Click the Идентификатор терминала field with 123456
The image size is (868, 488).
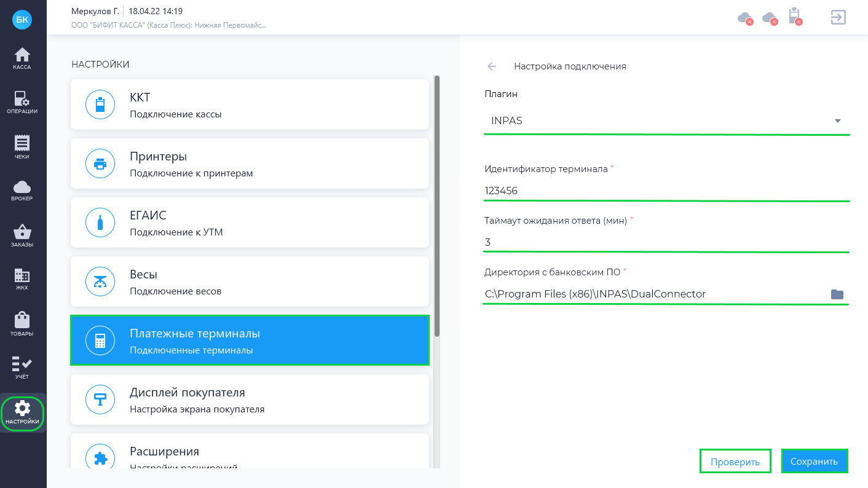(666, 191)
